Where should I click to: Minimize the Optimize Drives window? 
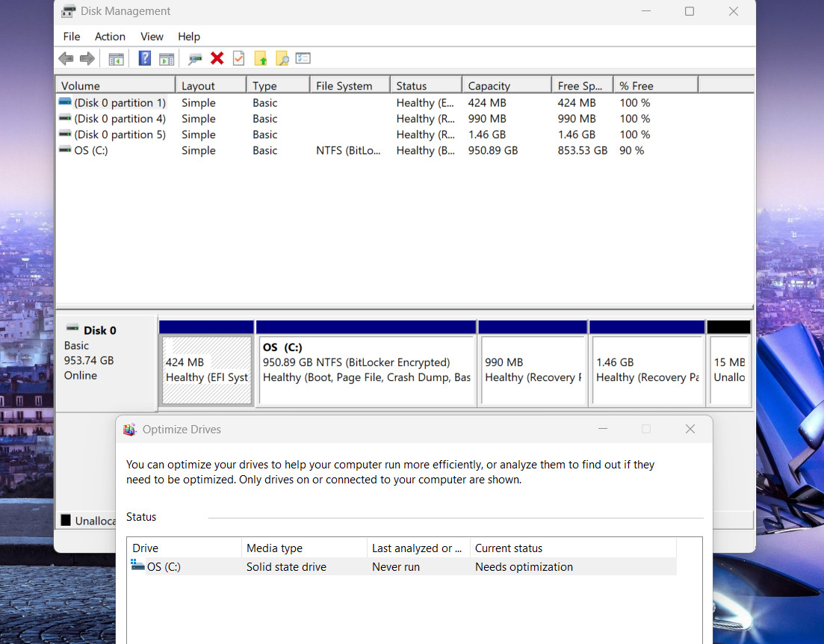(603, 429)
